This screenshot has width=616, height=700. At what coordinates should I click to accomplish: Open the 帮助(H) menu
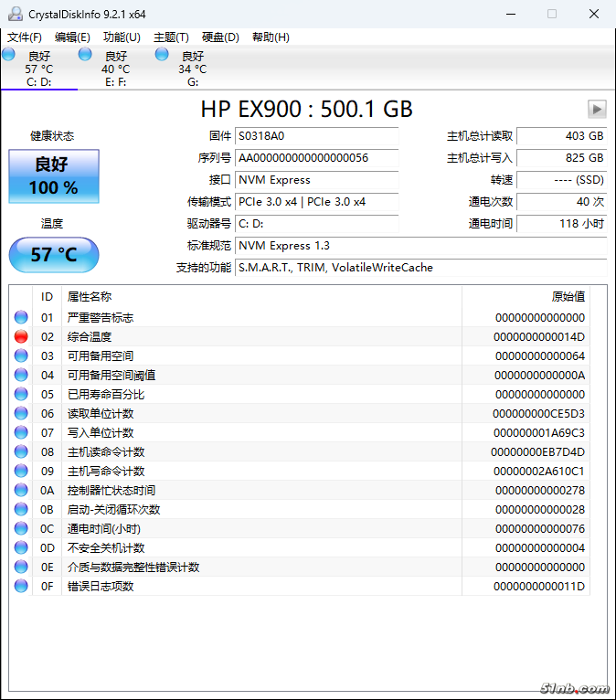[x=270, y=37]
